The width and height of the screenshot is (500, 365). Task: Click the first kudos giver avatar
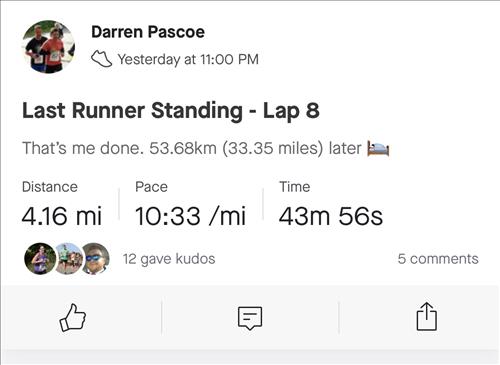(x=40, y=258)
